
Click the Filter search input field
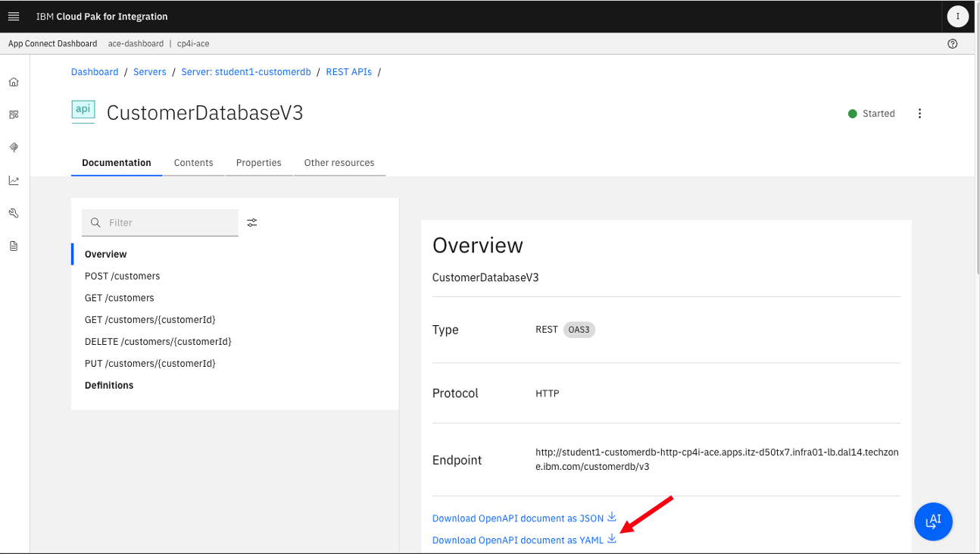pyautogui.click(x=160, y=223)
